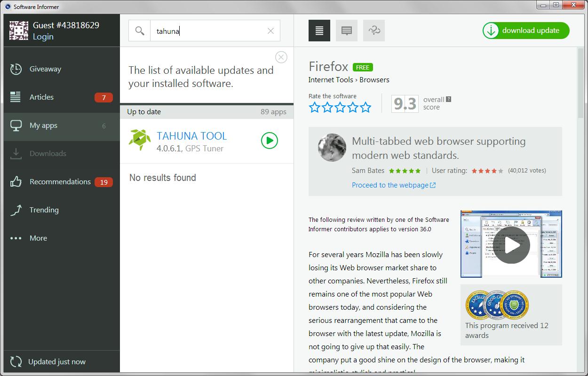
Task: Click the Up to date header
Action: [144, 112]
